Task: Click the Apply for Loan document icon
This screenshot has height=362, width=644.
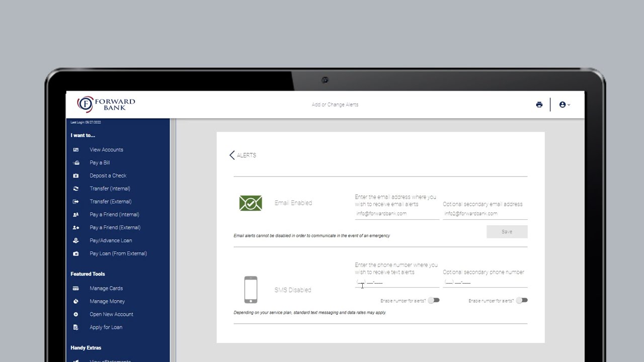Action: coord(76,328)
